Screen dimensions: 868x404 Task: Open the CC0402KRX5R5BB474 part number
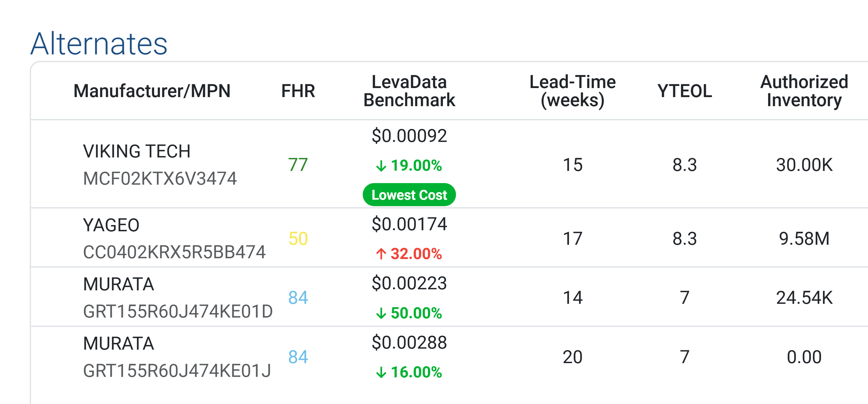[x=174, y=252]
